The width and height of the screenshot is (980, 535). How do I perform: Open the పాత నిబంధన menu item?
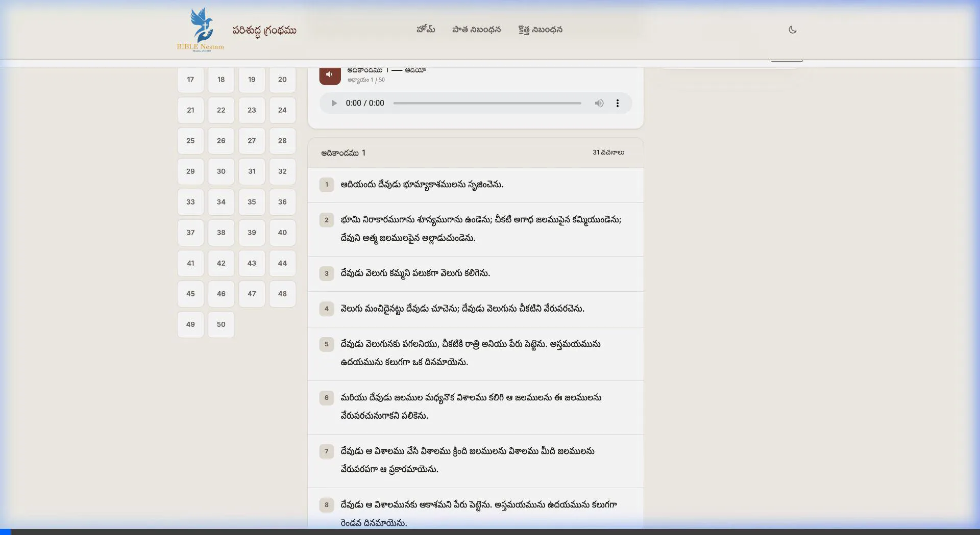476,30
